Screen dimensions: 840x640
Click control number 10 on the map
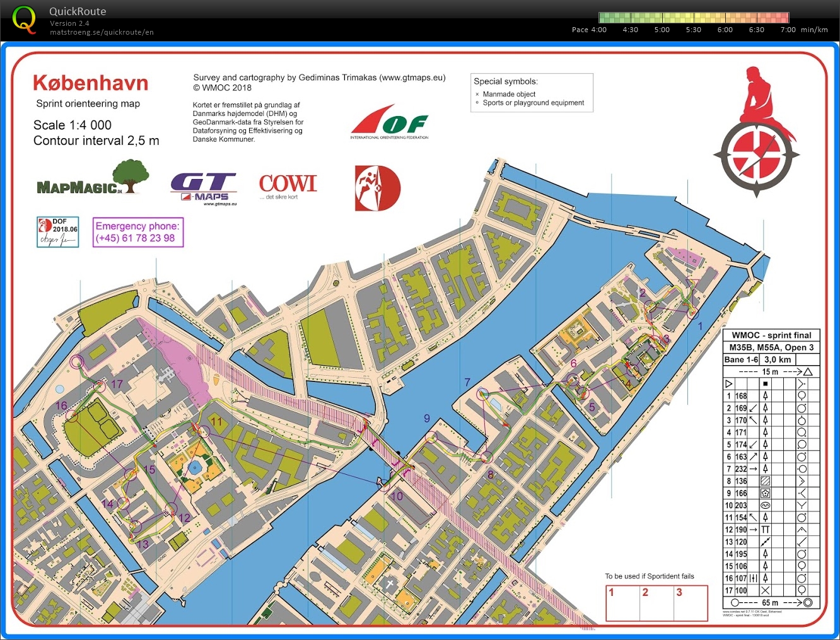point(397,496)
